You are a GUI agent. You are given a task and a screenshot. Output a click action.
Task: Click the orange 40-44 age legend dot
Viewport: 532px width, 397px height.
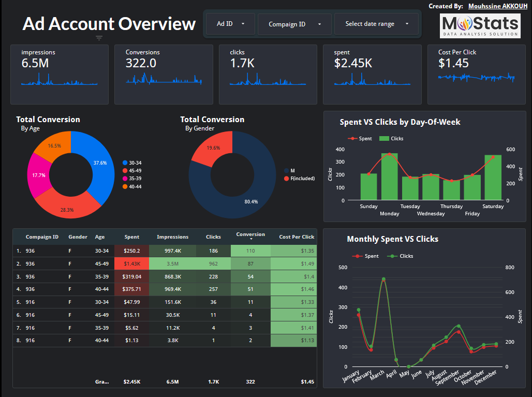(125, 186)
